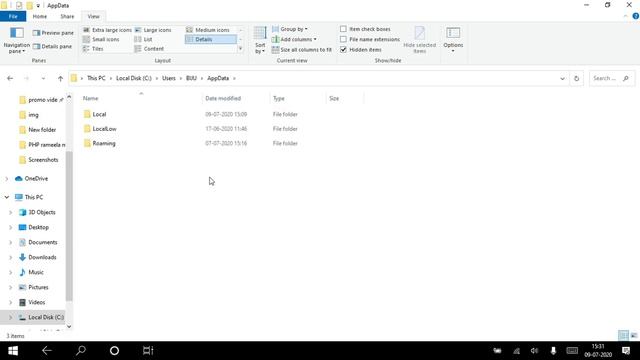Collapse the ribbon
This screenshot has height=360, width=640.
[626, 16]
